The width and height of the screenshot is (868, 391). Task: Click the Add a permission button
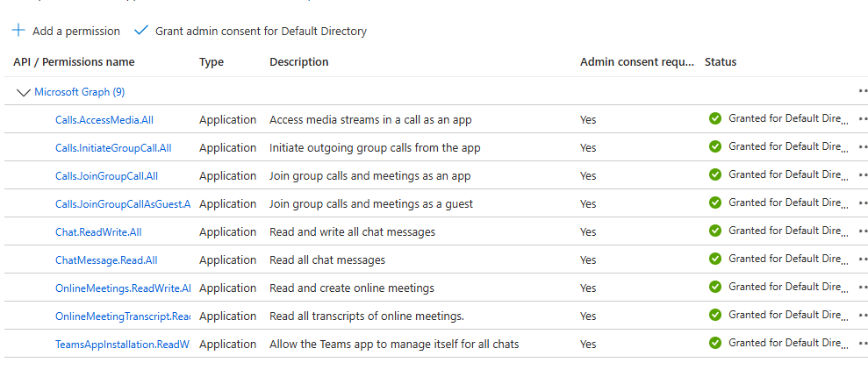point(75,31)
